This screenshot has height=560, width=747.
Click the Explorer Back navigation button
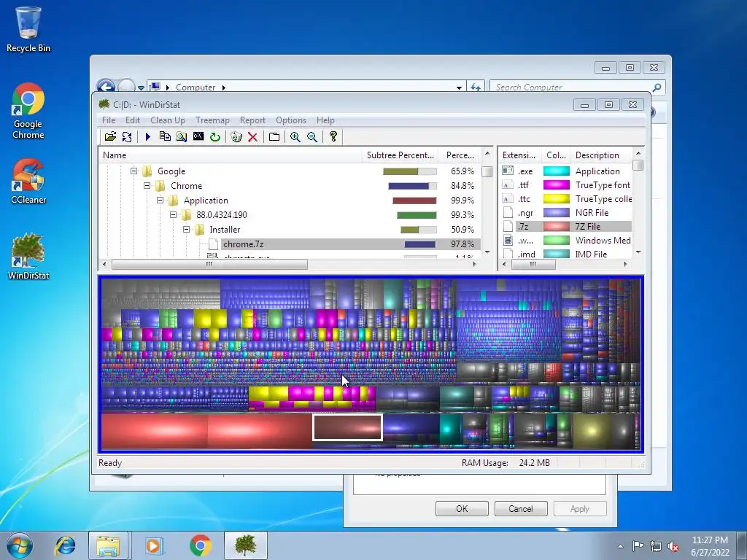click(106, 86)
